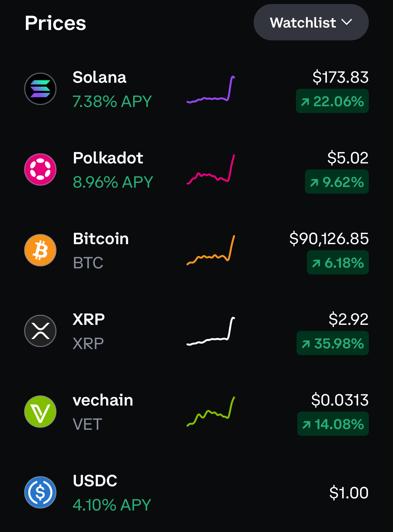The image size is (393, 532).
Task: Open the Polkadot pink price sparkline
Action: pos(211,169)
